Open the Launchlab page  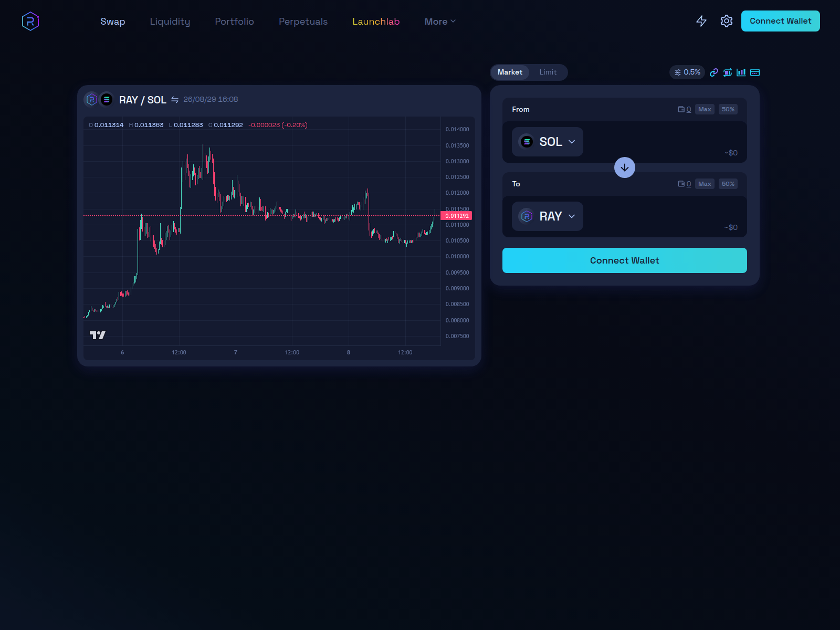click(x=376, y=22)
